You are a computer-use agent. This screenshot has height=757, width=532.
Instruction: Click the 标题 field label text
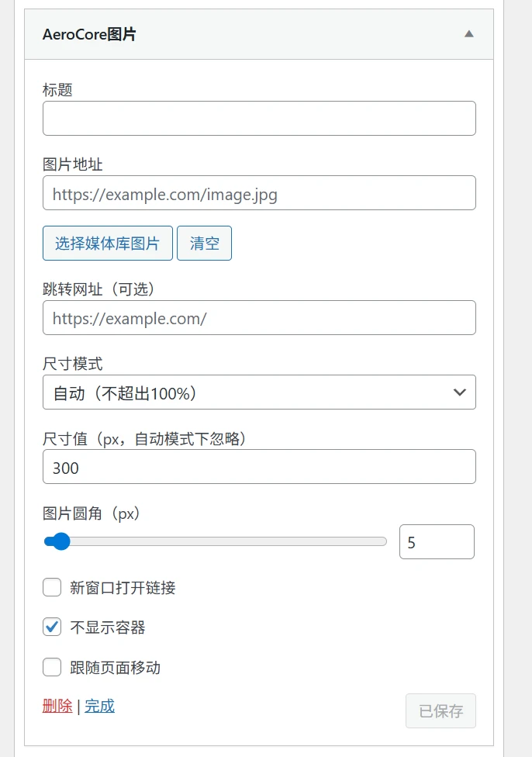57,90
